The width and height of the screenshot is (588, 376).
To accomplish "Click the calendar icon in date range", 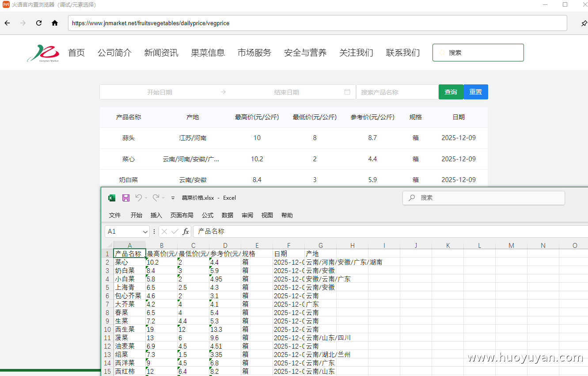I will (347, 92).
